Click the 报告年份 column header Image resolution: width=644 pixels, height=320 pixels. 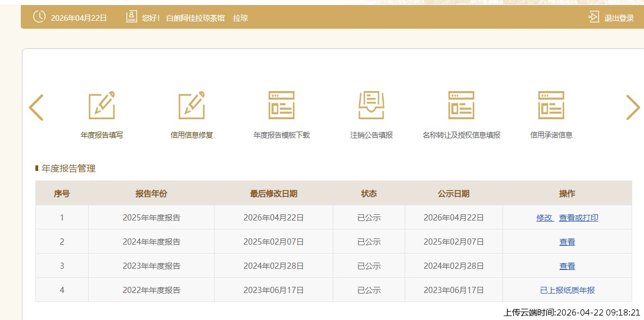coord(151,193)
